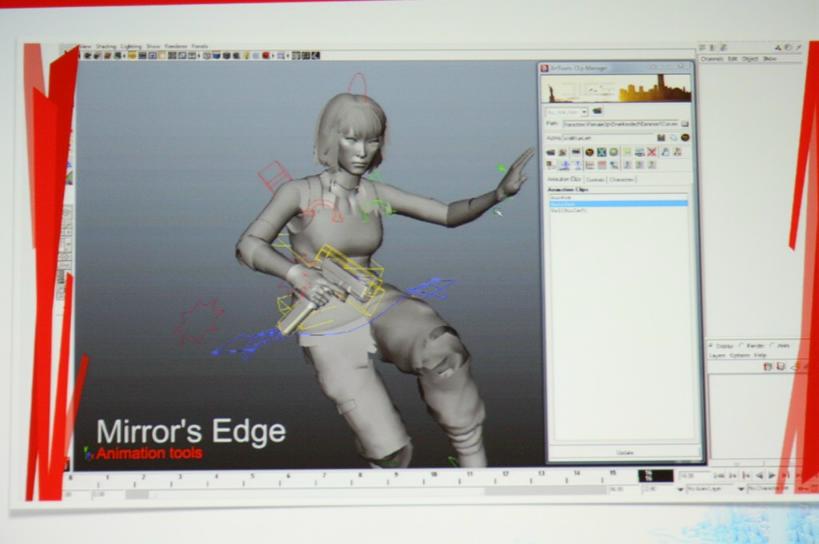819x544 pixels.
Task: Click the camera icon beside the Clip Manager combo box
Action: tap(597, 111)
